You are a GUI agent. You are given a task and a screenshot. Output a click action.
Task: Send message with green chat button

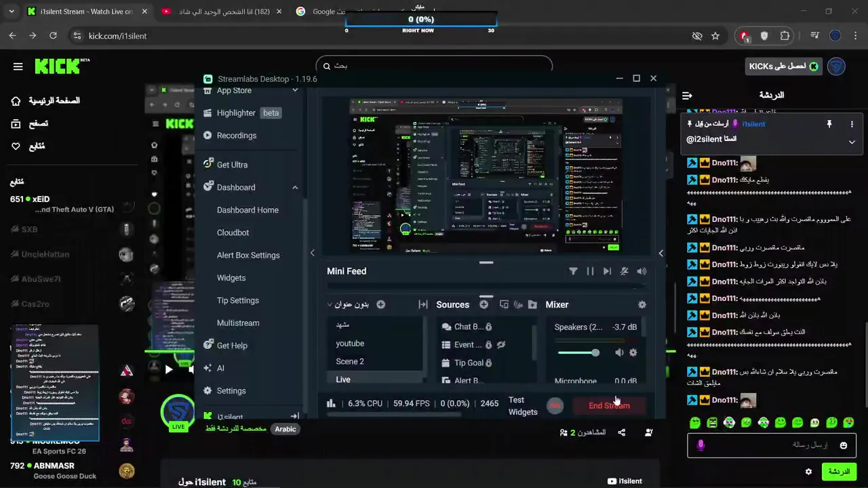[839, 472]
